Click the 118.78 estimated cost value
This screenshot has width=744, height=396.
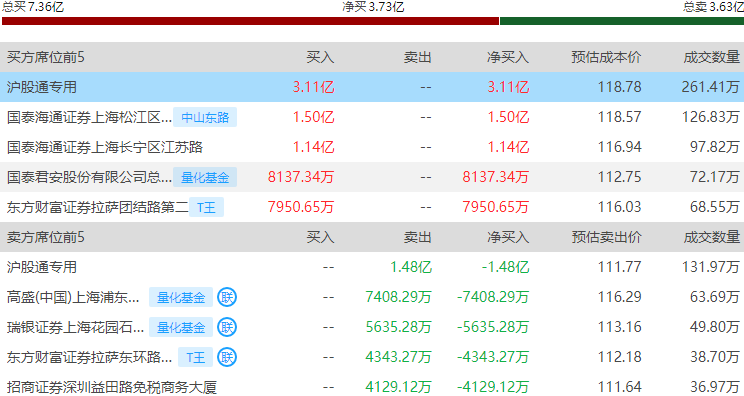click(x=619, y=87)
